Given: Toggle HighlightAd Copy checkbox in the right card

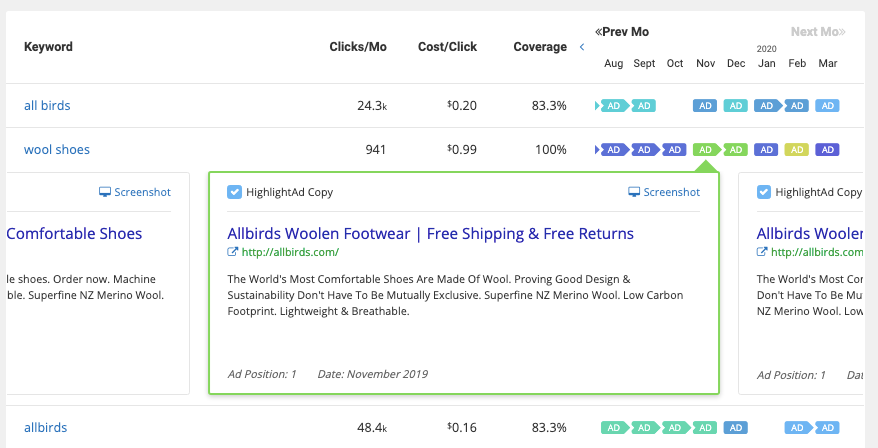Looking at the screenshot, I should [764, 192].
